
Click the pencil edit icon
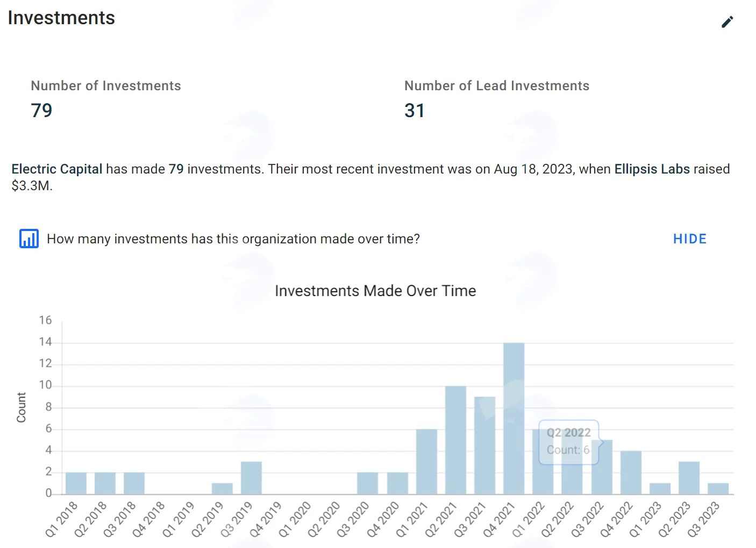click(x=727, y=21)
